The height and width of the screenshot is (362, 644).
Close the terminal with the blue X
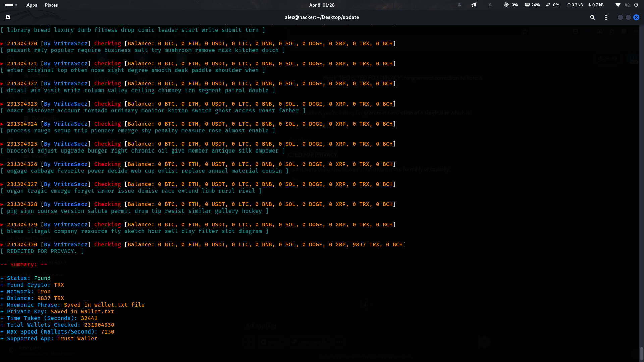click(x=636, y=17)
